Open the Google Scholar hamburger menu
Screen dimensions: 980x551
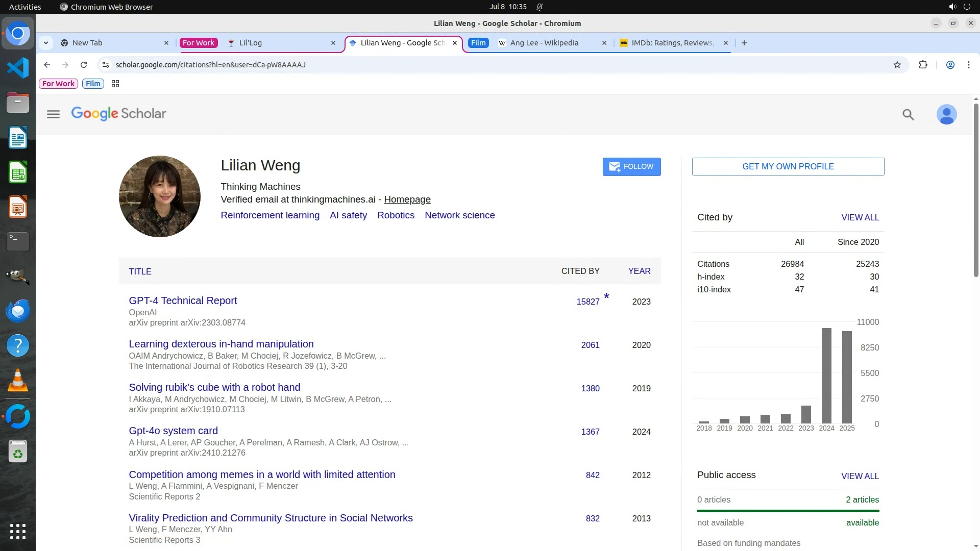53,114
